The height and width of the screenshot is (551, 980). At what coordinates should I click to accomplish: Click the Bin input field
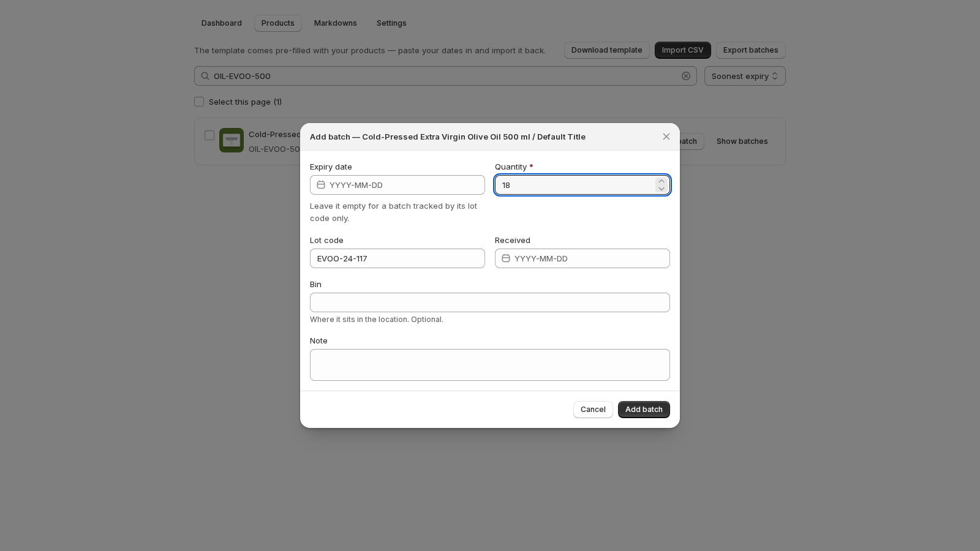(x=490, y=302)
